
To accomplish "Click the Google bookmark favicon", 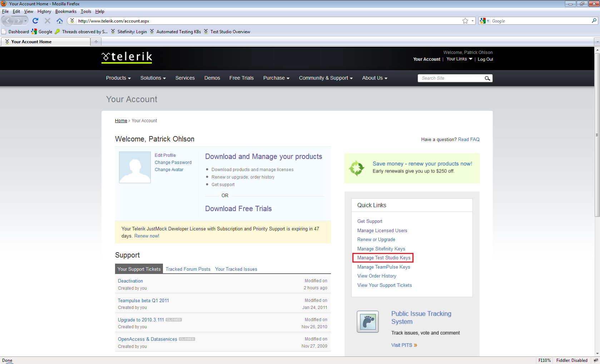I will pyautogui.click(x=34, y=31).
